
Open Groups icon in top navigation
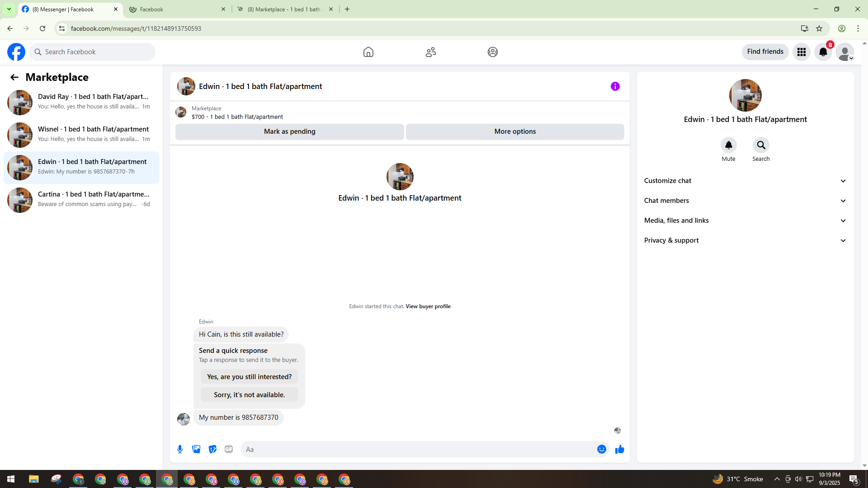click(493, 52)
